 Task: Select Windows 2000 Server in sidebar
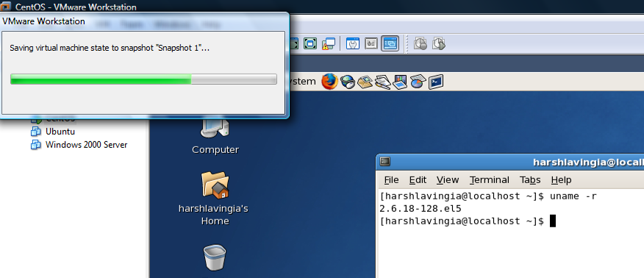(x=86, y=145)
